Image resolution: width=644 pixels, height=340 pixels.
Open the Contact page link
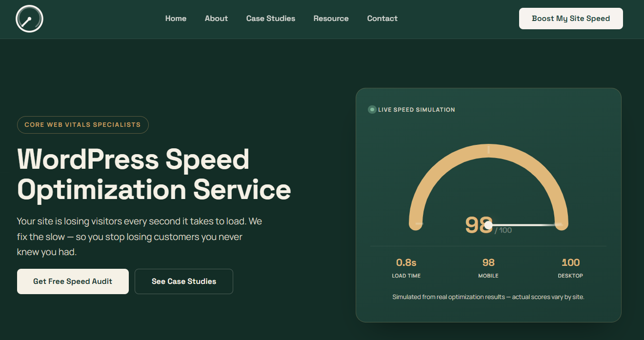click(382, 19)
